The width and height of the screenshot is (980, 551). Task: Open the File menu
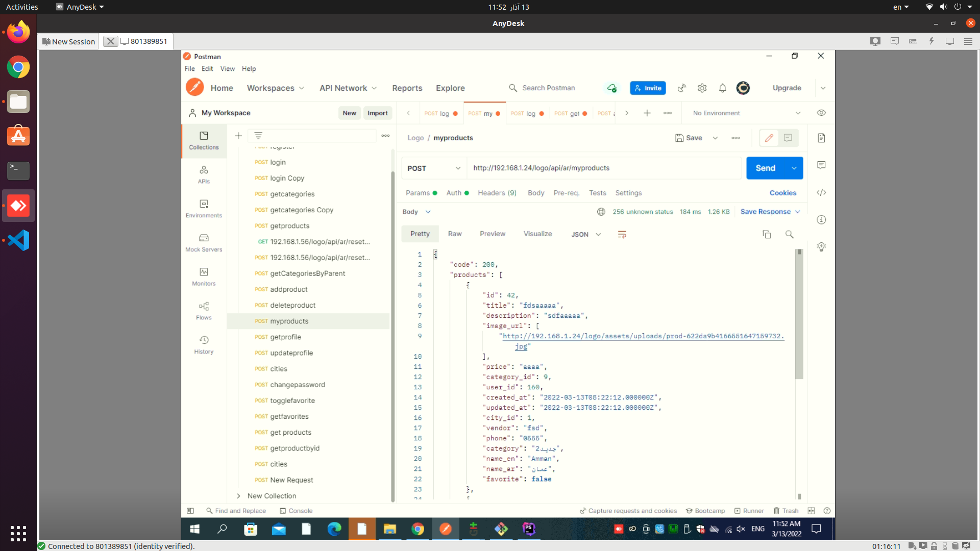(190, 68)
